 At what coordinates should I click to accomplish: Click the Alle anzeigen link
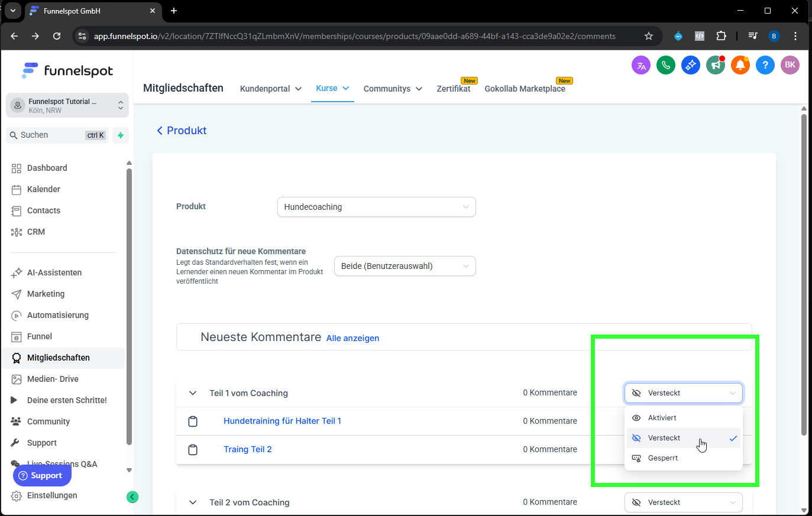coord(352,338)
